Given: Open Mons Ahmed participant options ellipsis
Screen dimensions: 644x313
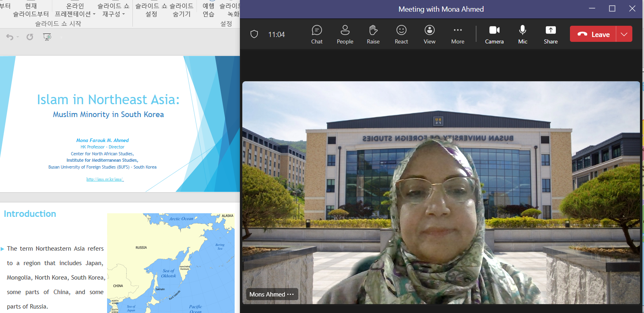Looking at the screenshot, I should [291, 294].
